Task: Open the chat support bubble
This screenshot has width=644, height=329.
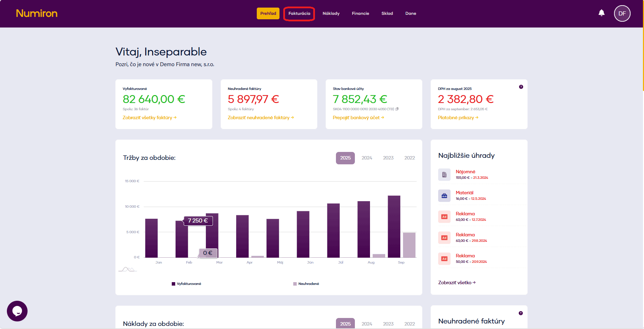Action: 17,311
